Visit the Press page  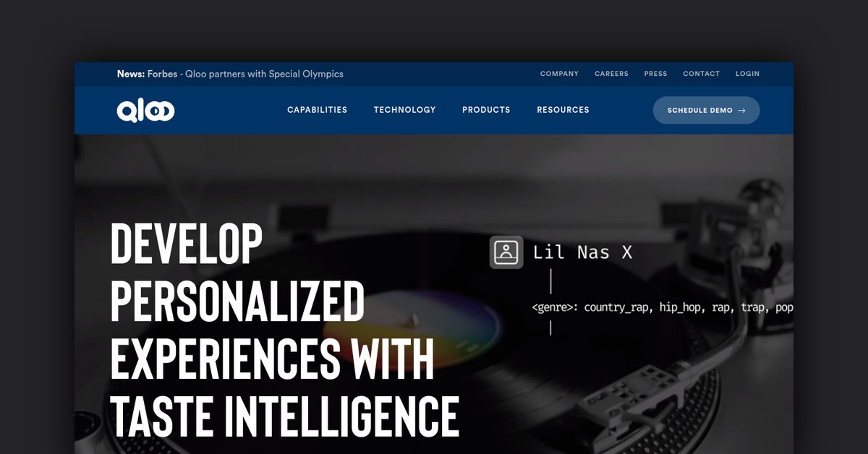(x=655, y=74)
